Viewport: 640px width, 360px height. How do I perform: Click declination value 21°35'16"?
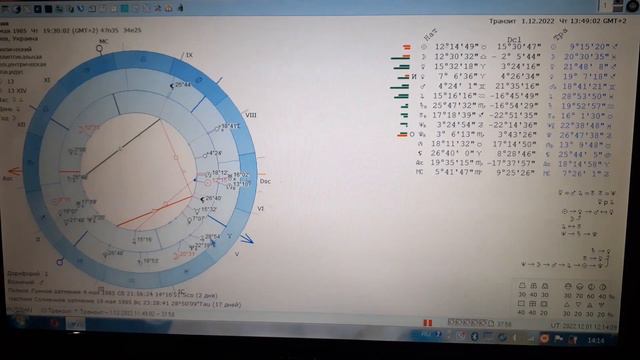(x=517, y=86)
